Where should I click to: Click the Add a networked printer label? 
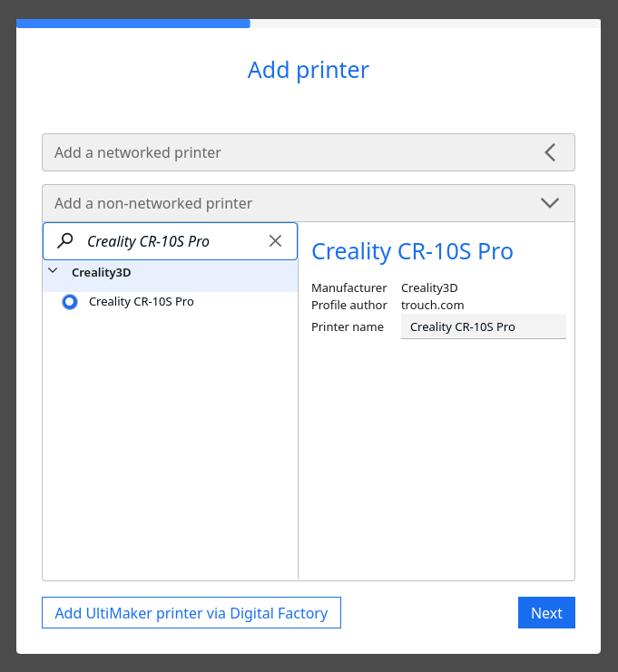pos(138,152)
